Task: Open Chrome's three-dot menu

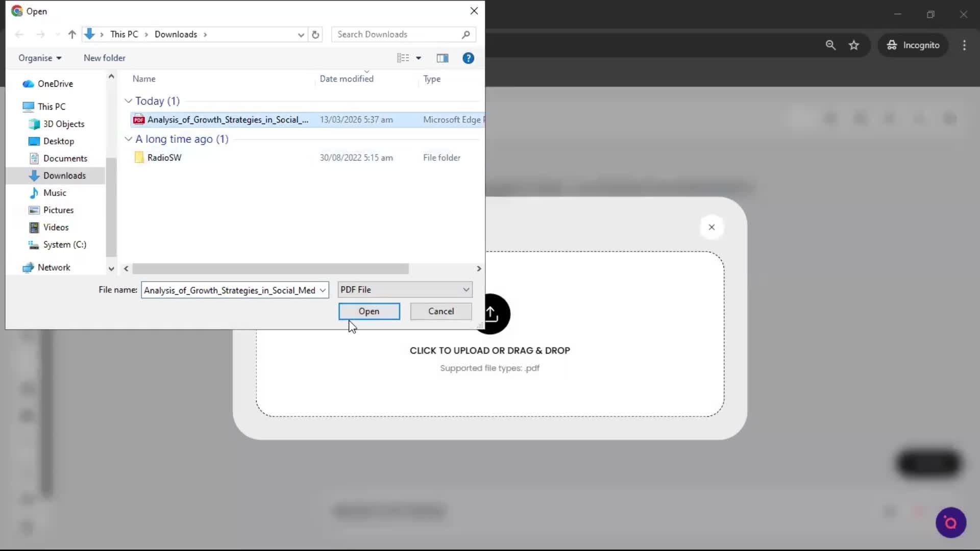Action: point(964,45)
